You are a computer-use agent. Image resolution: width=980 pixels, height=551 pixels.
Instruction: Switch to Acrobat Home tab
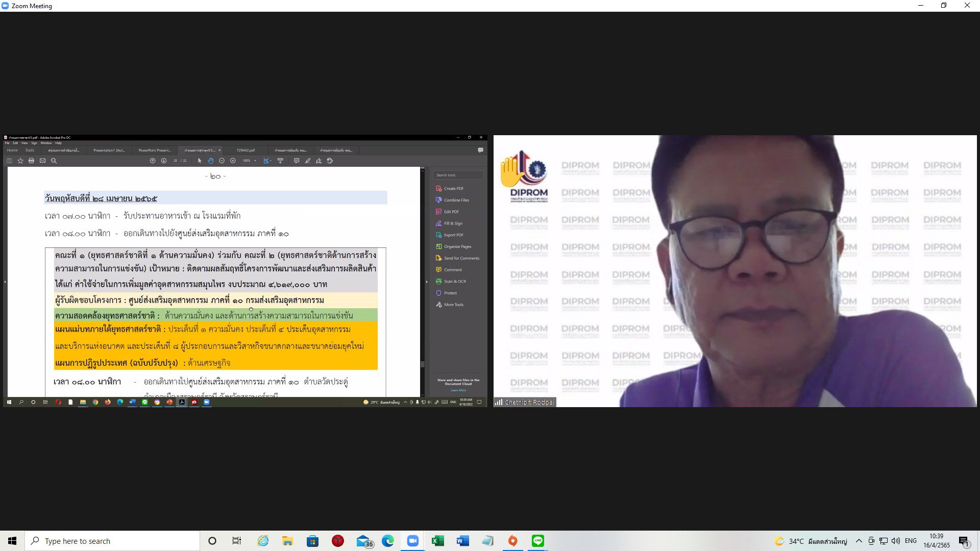click(x=12, y=150)
